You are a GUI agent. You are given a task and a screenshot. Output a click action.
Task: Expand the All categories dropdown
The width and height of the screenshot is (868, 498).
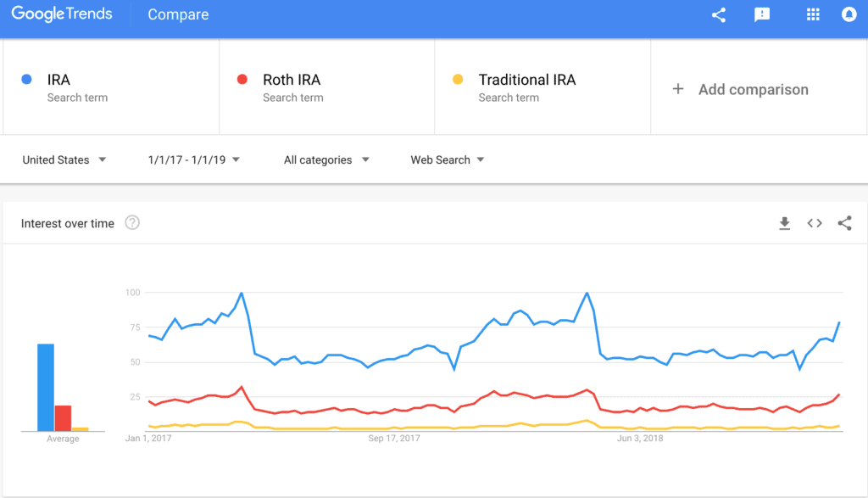click(x=326, y=160)
